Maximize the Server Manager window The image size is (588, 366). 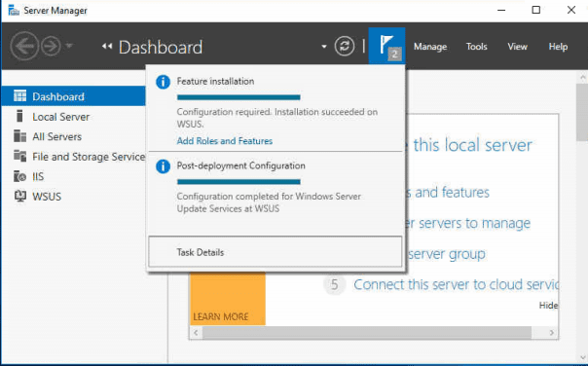pos(536,10)
